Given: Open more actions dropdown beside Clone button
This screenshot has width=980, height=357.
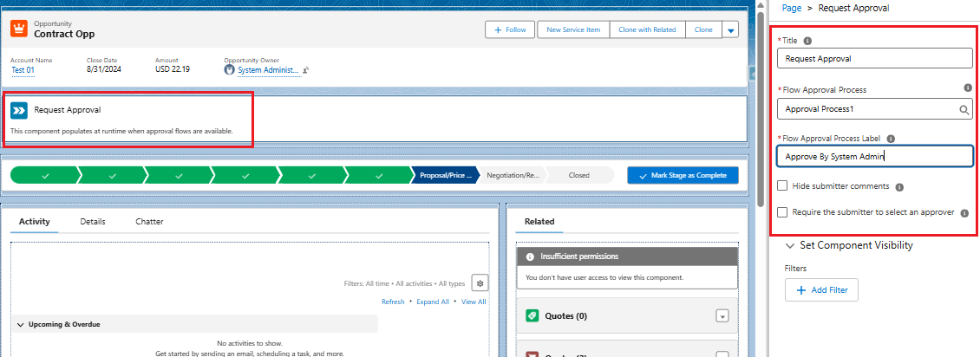Looking at the screenshot, I should pyautogui.click(x=729, y=30).
